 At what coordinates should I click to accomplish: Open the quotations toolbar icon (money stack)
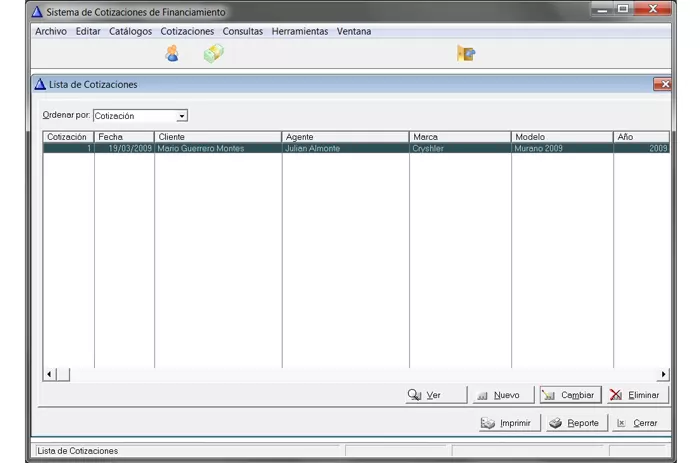coord(213,54)
